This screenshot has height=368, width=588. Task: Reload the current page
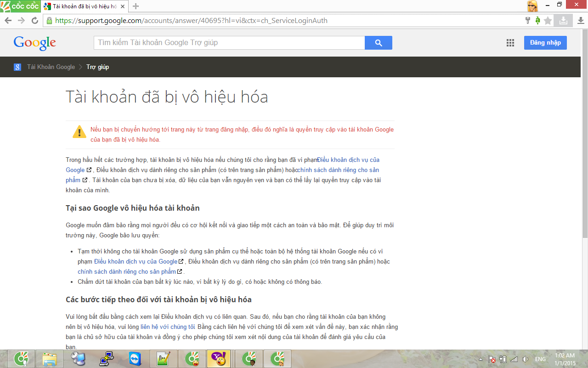[34, 21]
